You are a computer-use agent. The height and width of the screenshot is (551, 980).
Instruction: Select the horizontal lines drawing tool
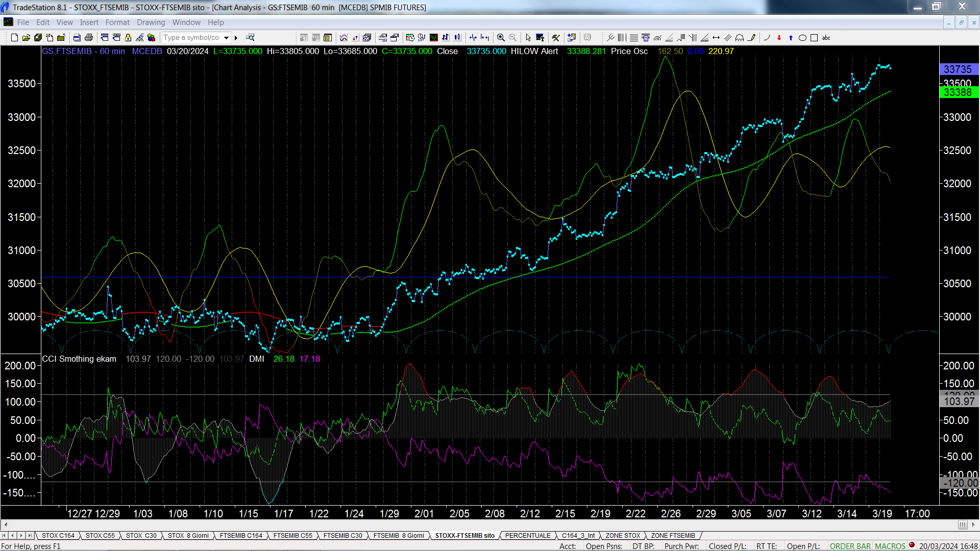634,37
